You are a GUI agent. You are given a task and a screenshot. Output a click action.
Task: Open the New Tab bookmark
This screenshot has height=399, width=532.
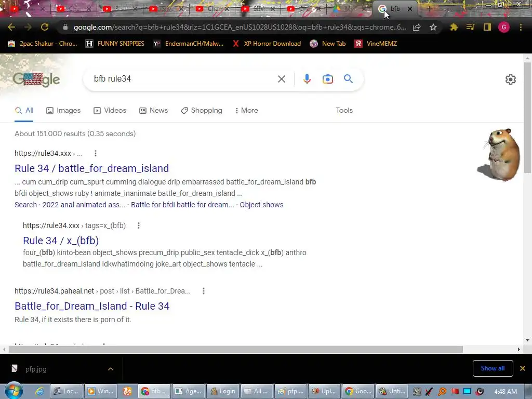point(328,44)
